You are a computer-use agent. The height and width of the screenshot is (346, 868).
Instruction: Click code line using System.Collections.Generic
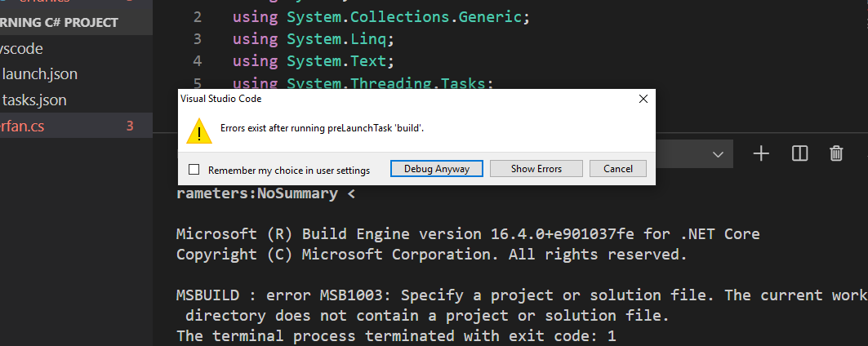(381, 17)
